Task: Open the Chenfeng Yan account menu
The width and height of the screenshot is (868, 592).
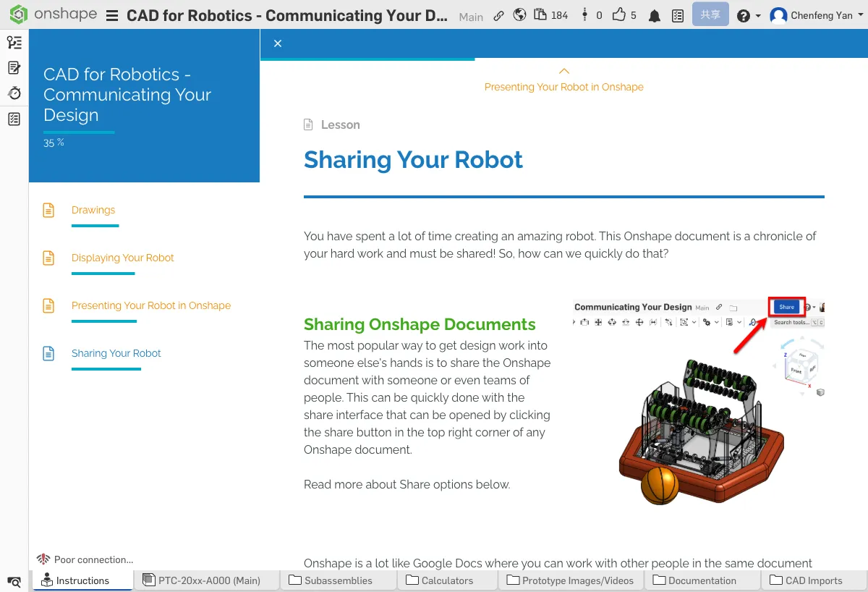Action: pyautogui.click(x=812, y=15)
